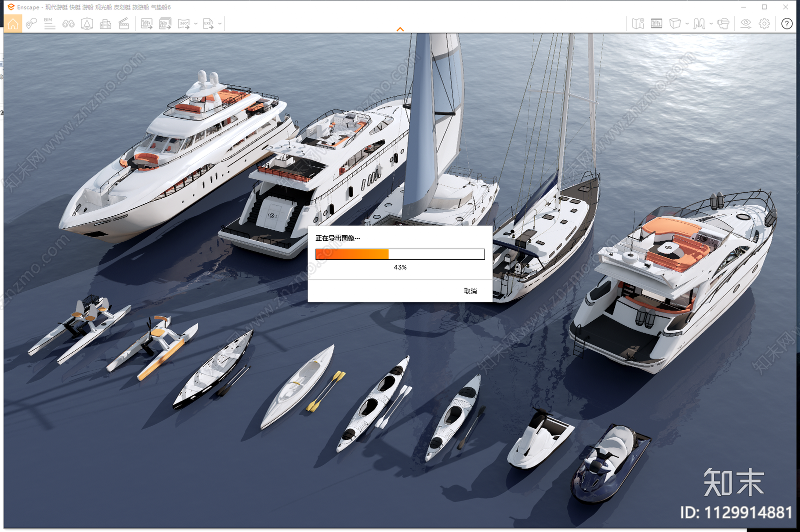This screenshot has height=532, width=800.
Task: Expand the navigation wings dropdown arrow
Action: [x=711, y=23]
